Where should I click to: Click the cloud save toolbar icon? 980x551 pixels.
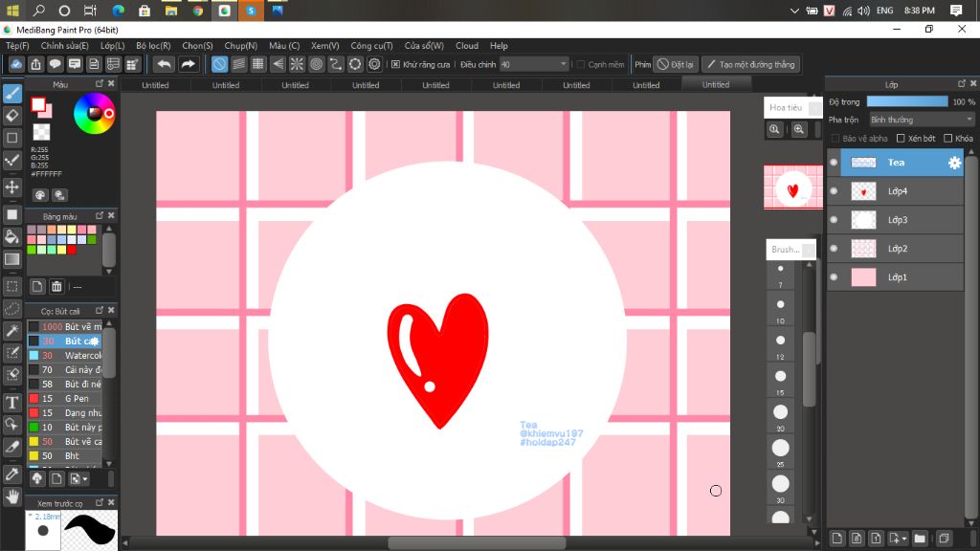16,64
